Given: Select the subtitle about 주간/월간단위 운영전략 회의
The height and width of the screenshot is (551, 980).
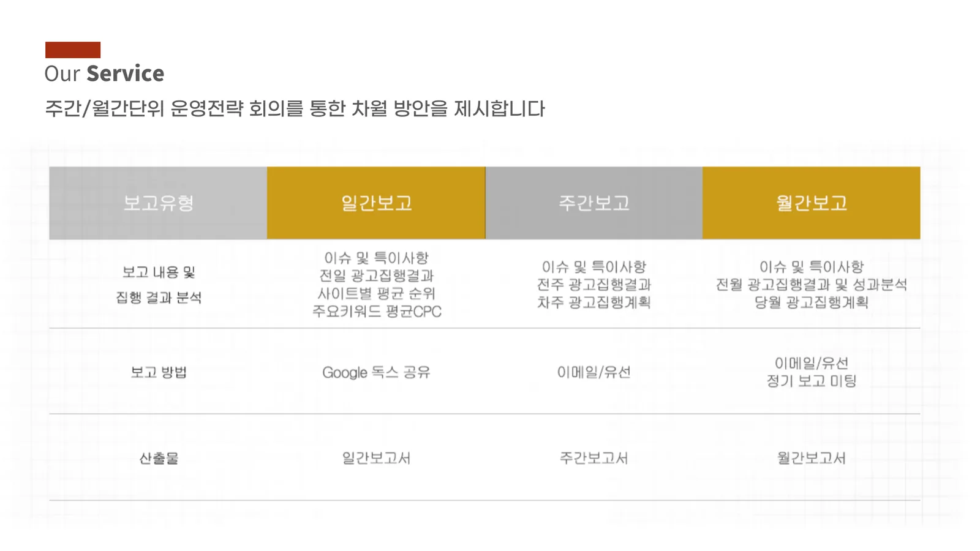Looking at the screenshot, I should click(295, 109).
